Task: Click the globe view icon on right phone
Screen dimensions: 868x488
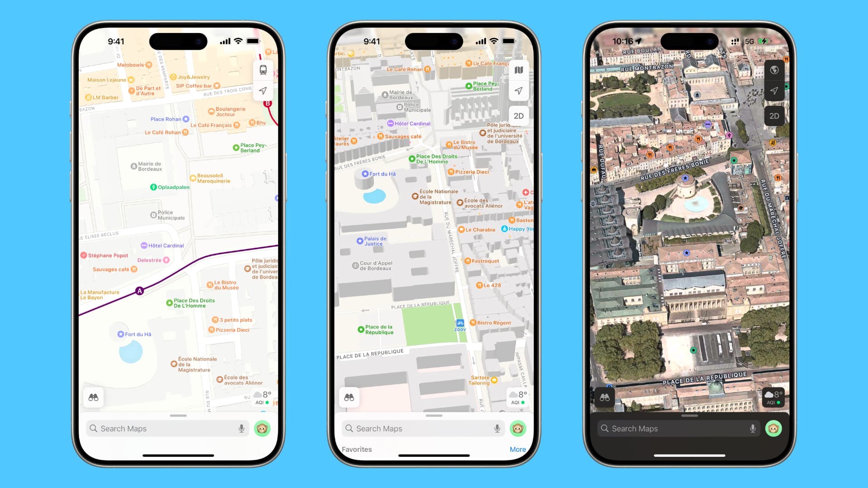Action: coord(774,70)
